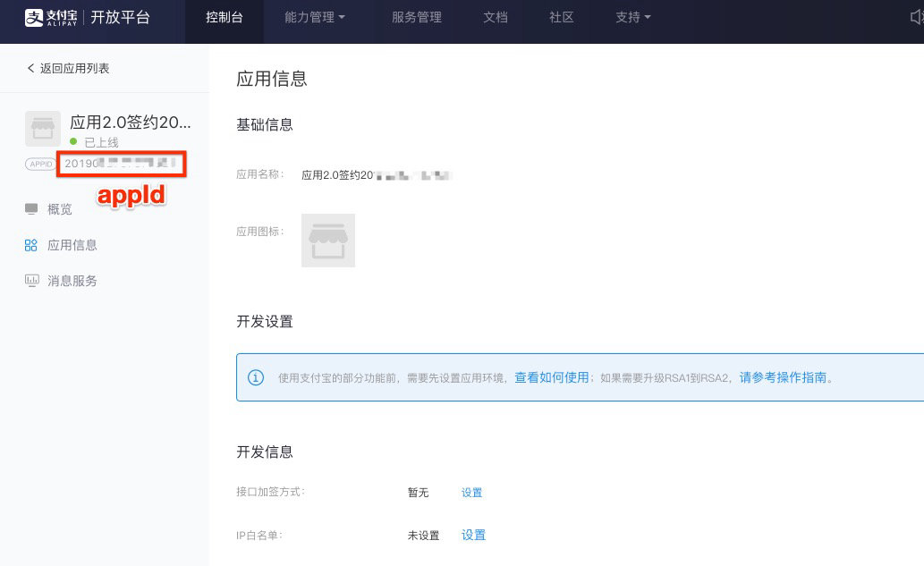Go back via 返回应用列表

(x=68, y=68)
